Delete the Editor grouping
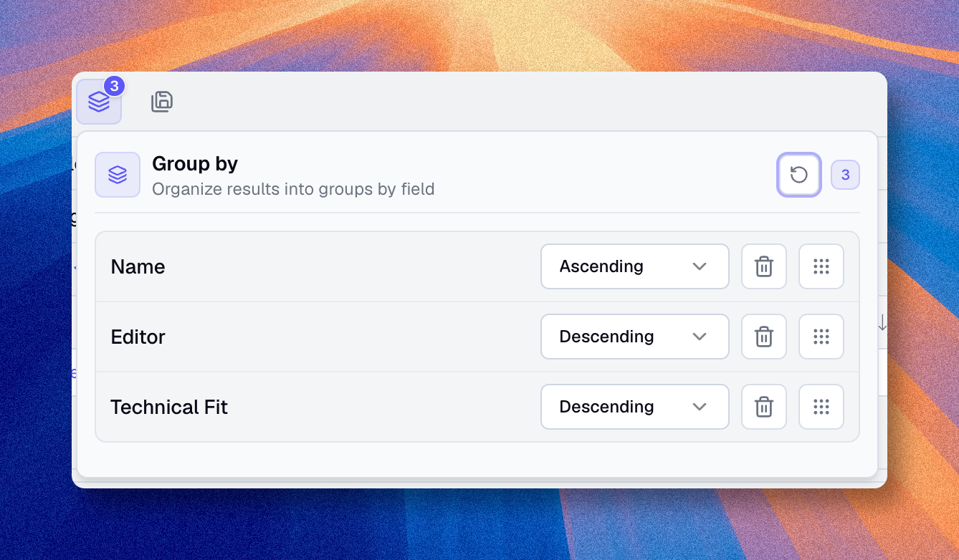Viewport: 959px width, 560px height. pos(764,337)
